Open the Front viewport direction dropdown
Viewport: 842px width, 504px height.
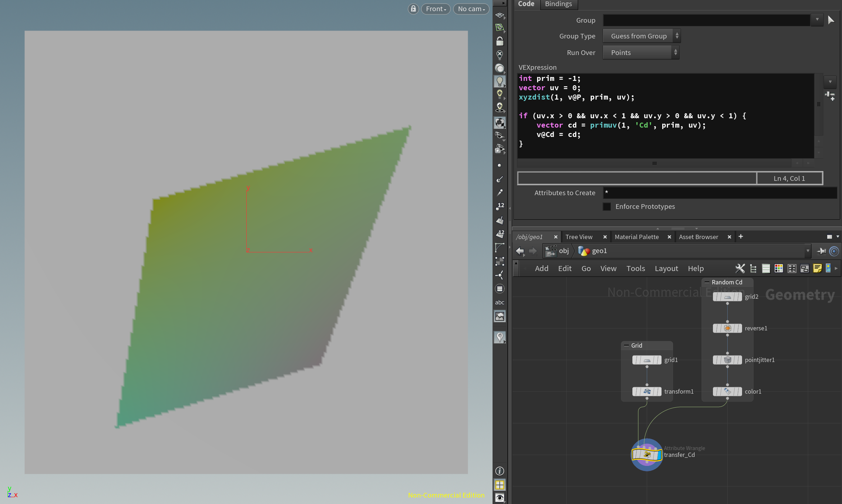436,9
